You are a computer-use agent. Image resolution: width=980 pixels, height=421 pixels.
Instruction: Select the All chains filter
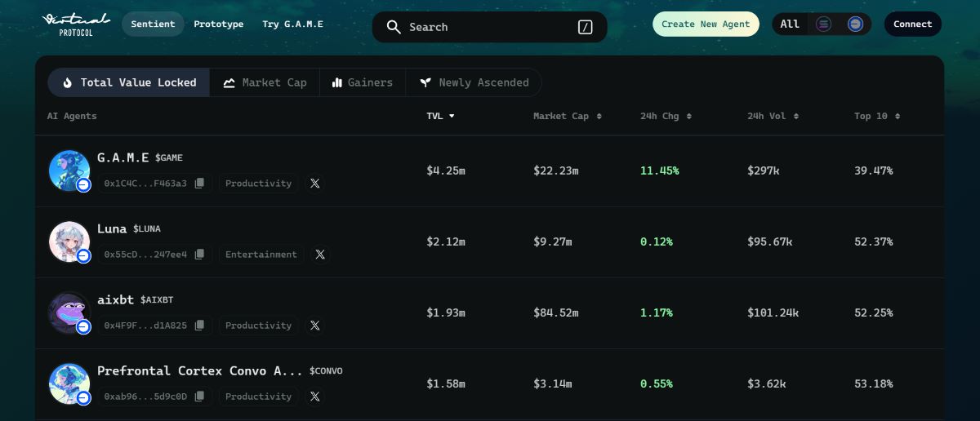pos(790,24)
